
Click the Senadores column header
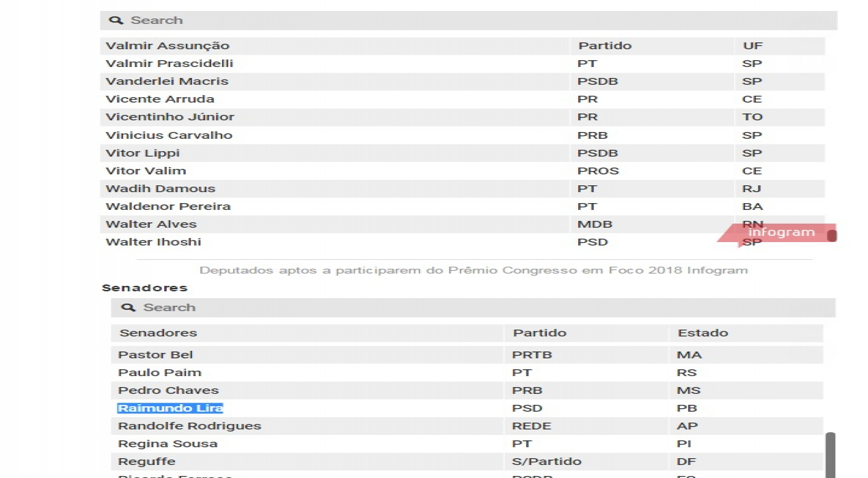pos(158,333)
